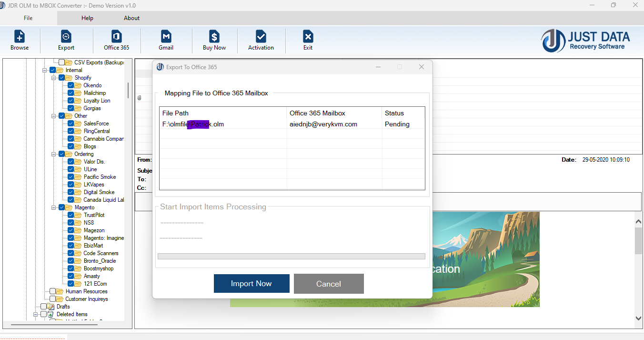644x340 pixels.
Task: Uncheck the Internal folder checkbox
Action: 52,70
